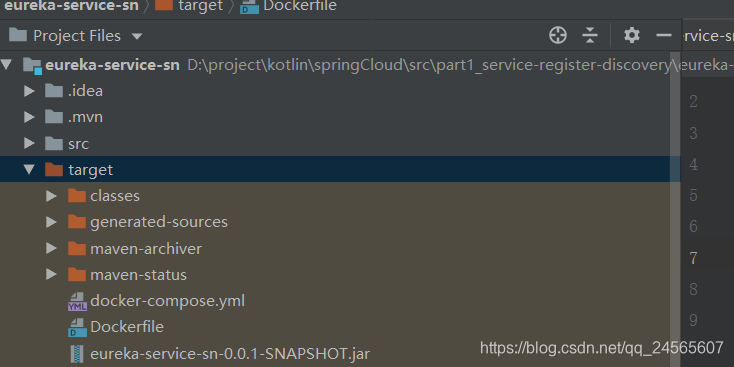Expand the .idea folder arrow
Viewport: 734px width, 367px height.
click(29, 91)
